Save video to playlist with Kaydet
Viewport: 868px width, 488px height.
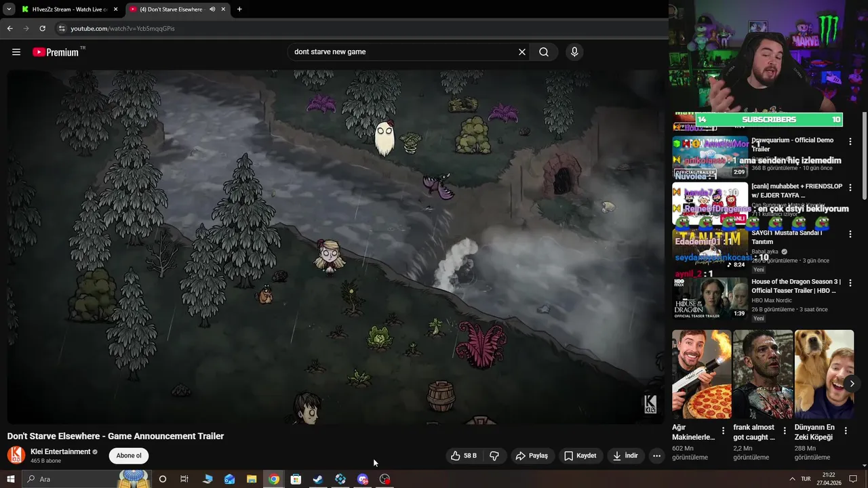point(580,456)
